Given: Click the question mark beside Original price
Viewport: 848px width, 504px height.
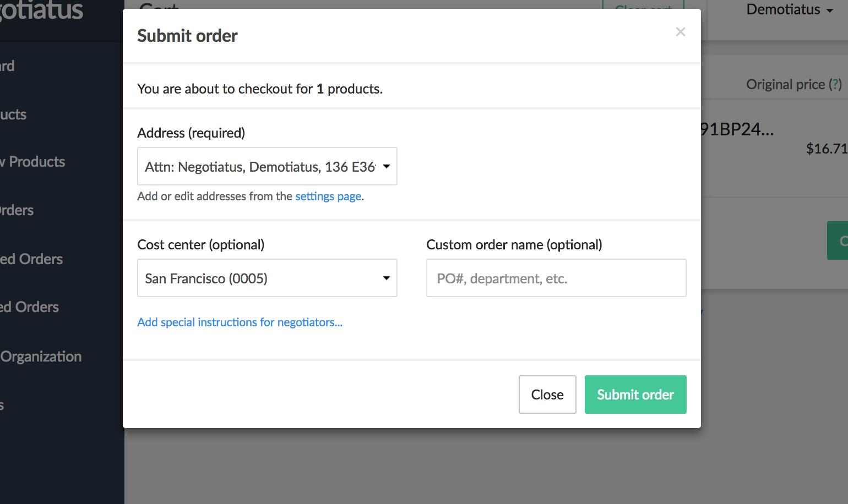Looking at the screenshot, I should (835, 84).
